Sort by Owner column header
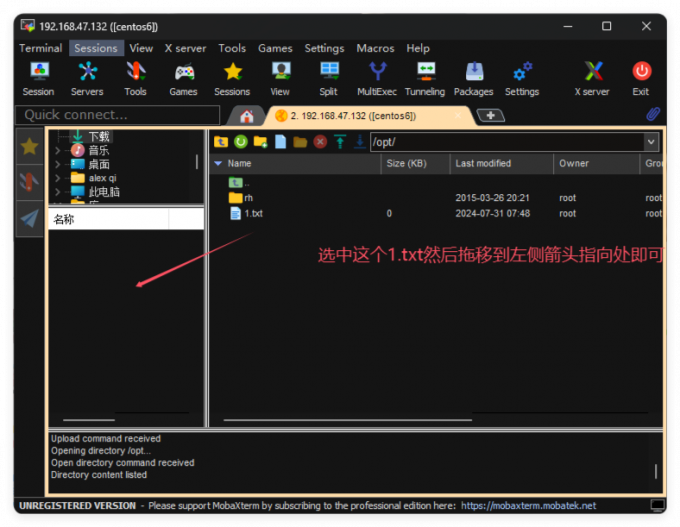 coord(596,164)
